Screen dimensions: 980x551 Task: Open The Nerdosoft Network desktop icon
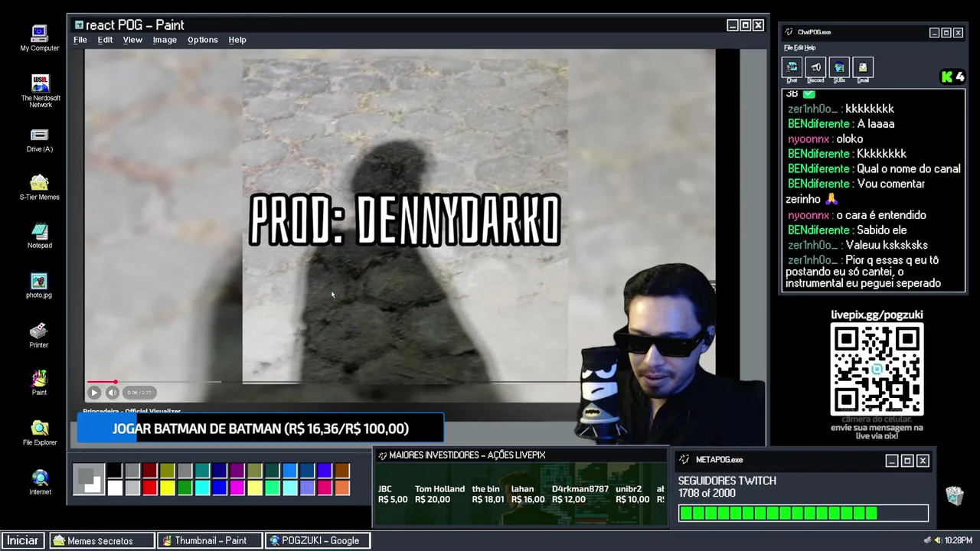point(41,90)
